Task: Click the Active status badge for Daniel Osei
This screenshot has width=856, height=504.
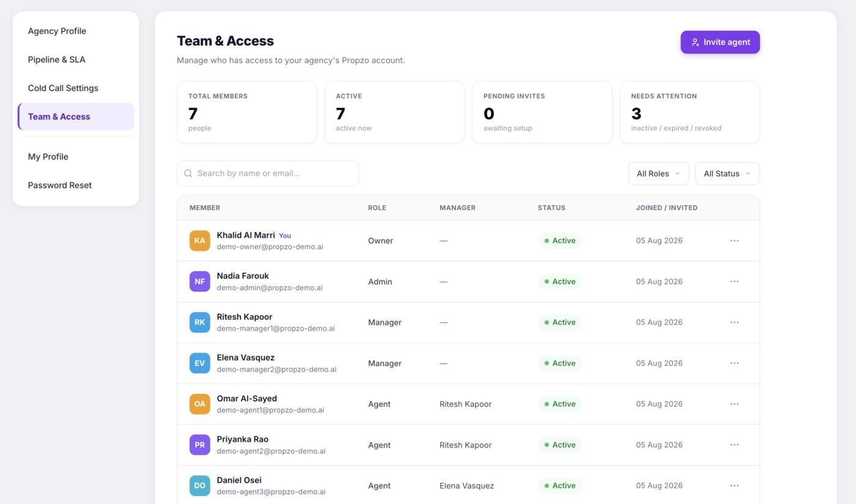Action: pos(559,486)
